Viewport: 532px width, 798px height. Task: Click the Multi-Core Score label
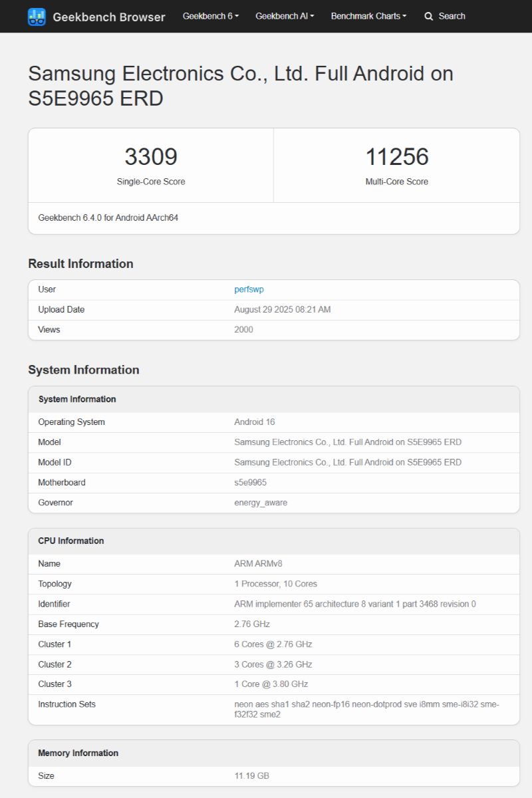click(x=397, y=182)
